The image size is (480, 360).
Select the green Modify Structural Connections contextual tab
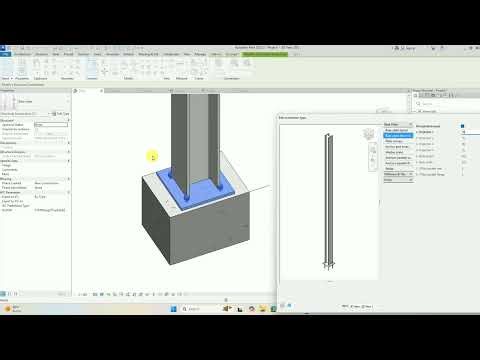[x=265, y=54]
